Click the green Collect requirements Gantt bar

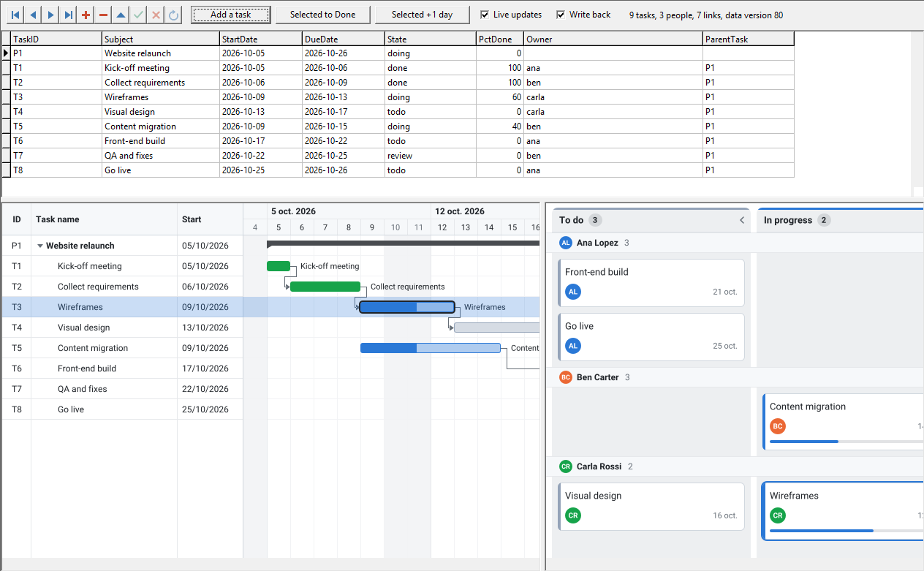tap(325, 287)
